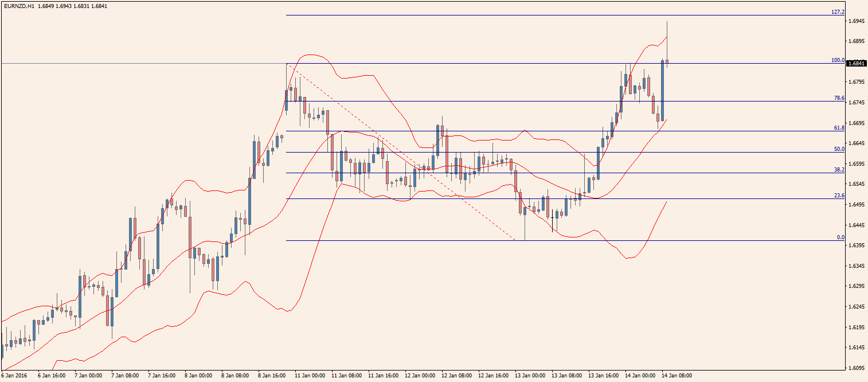Click the 1.6445 price axis label
868x382 pixels.
(x=857, y=225)
